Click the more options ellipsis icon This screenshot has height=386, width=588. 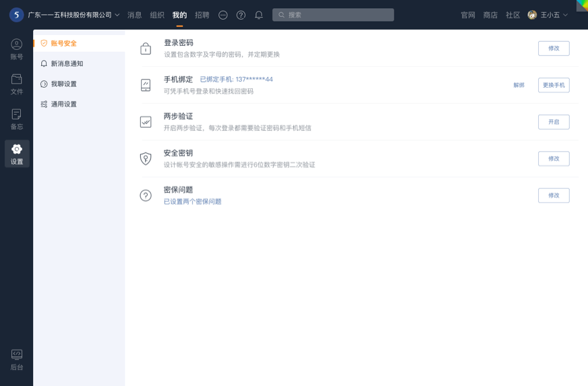coord(223,15)
